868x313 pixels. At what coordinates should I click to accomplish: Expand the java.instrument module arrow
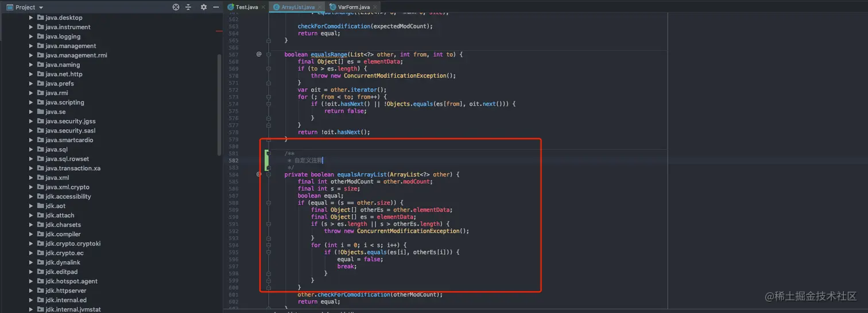click(31, 27)
